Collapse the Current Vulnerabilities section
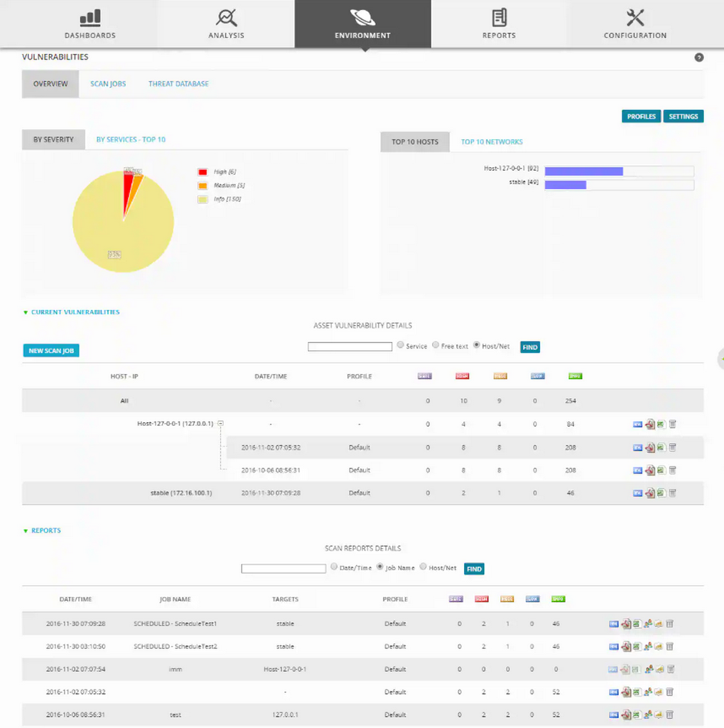The image size is (724, 728). tap(26, 312)
